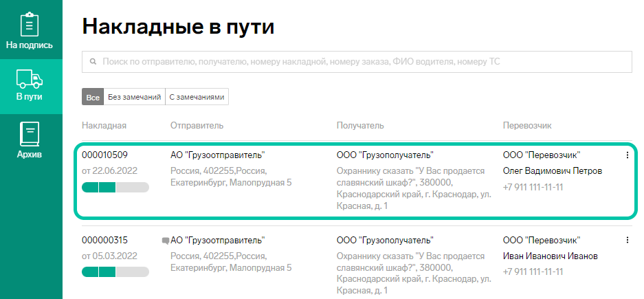
Task: Click the Перевозчик column header
Action: (x=527, y=126)
